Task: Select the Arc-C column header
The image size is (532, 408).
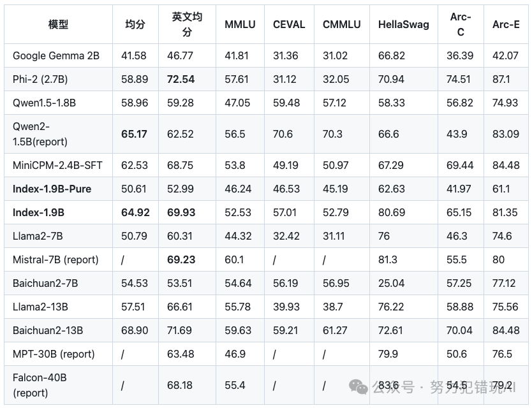Action: tap(461, 24)
